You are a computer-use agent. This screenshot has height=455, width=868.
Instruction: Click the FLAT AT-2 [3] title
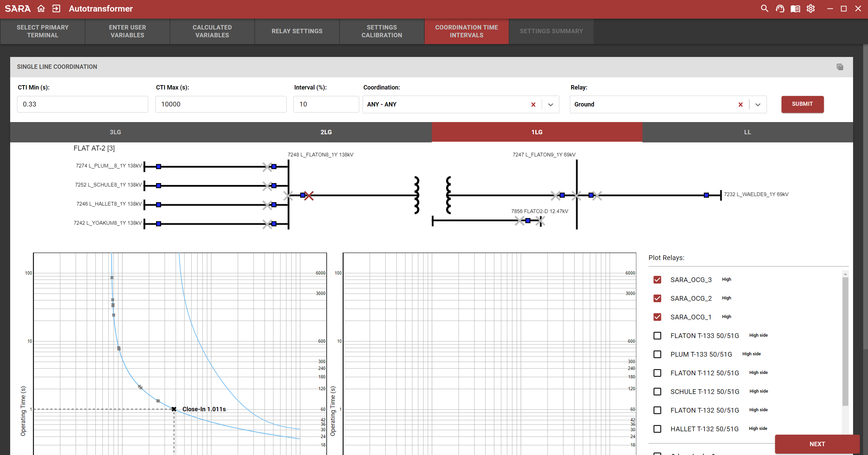pyautogui.click(x=94, y=149)
